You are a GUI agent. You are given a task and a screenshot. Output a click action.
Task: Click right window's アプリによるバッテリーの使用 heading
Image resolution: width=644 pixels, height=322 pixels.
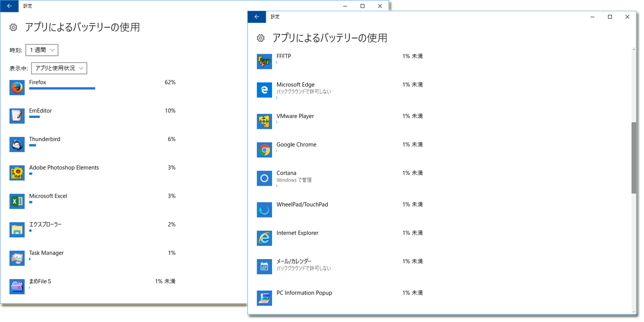coord(330,38)
